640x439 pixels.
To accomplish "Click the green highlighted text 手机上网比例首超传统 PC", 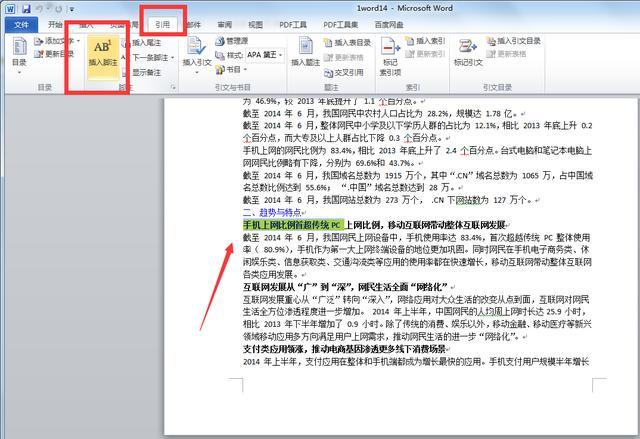I will point(293,225).
